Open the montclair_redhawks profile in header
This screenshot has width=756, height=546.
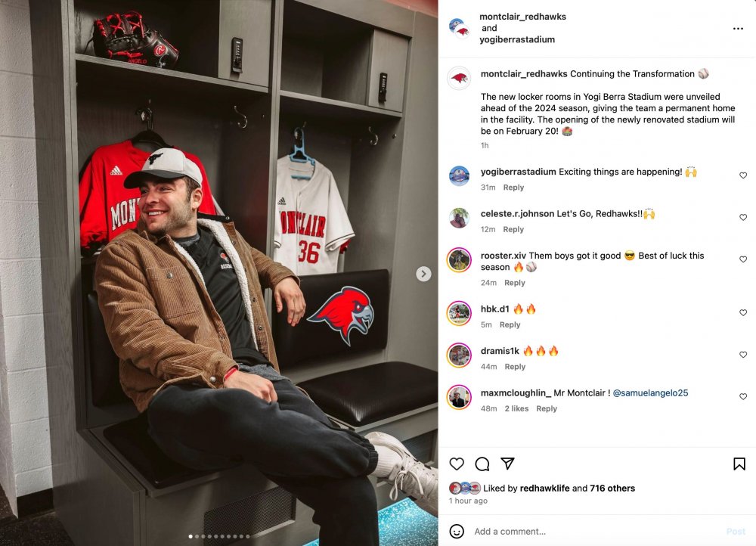522,17
